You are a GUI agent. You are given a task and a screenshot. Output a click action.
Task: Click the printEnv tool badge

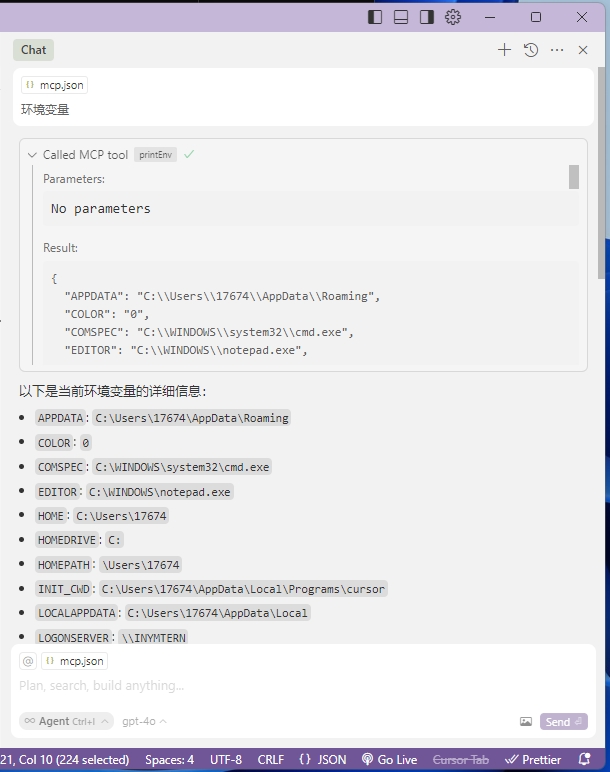pyautogui.click(x=155, y=155)
